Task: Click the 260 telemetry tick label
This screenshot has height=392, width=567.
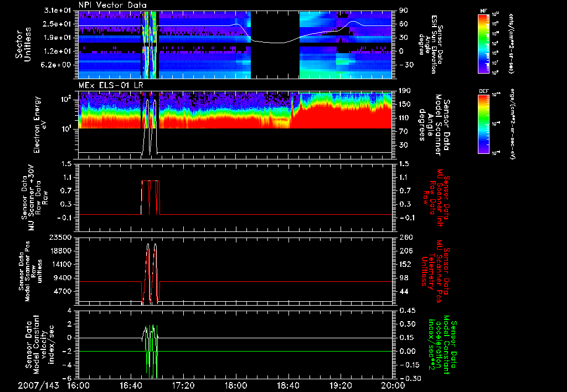Action: tap(405, 238)
